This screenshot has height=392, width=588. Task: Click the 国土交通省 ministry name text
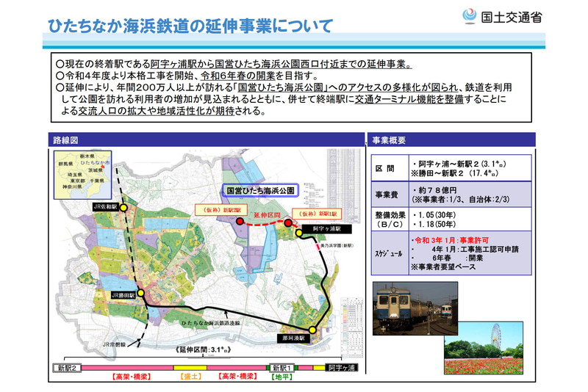[x=512, y=17]
